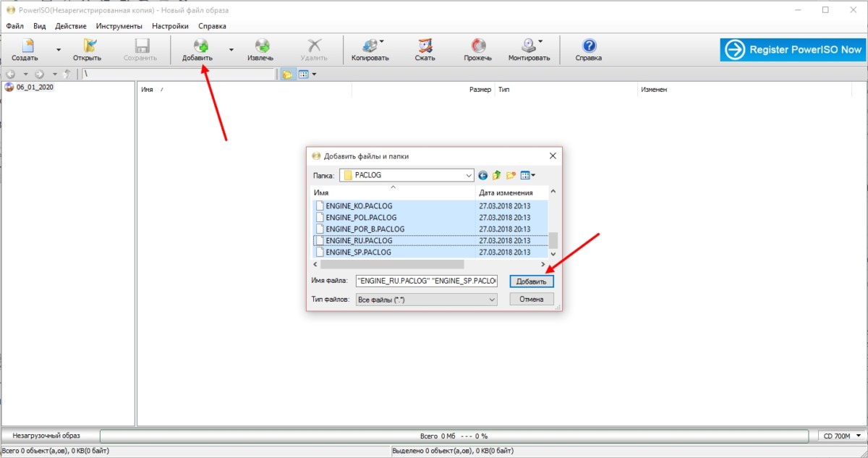Screen dimensions: 868x458
Task: Toggle the folder tree view button
Action: coord(287,74)
